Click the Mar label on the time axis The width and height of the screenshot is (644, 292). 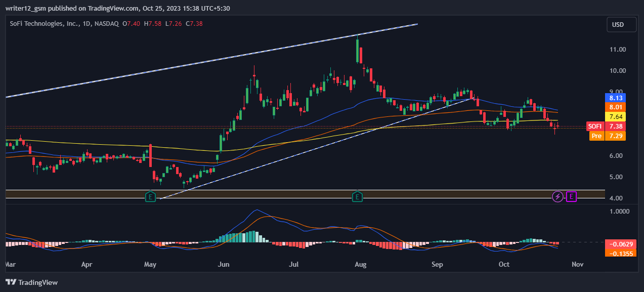[x=10, y=264]
